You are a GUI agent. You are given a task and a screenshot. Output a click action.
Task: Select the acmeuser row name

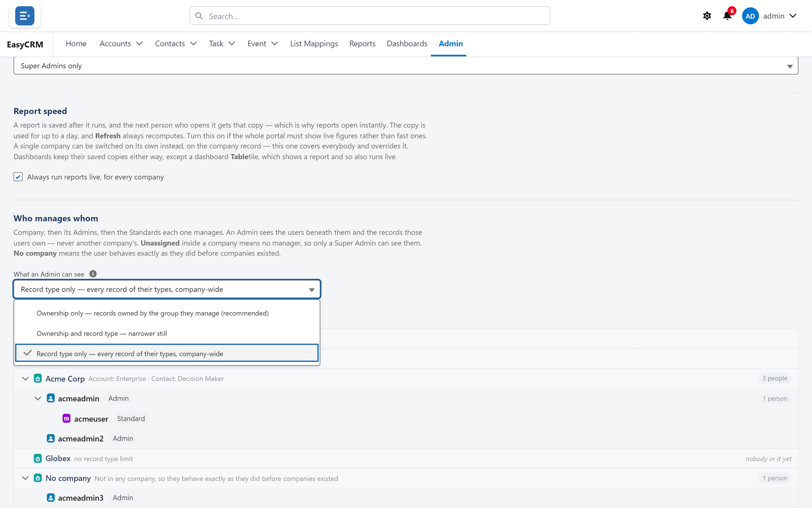(x=91, y=419)
